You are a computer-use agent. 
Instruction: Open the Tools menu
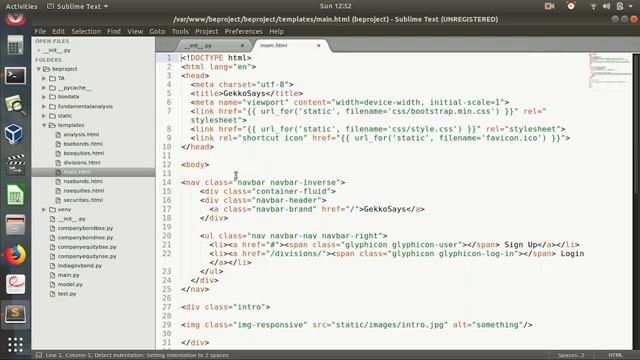tap(180, 31)
